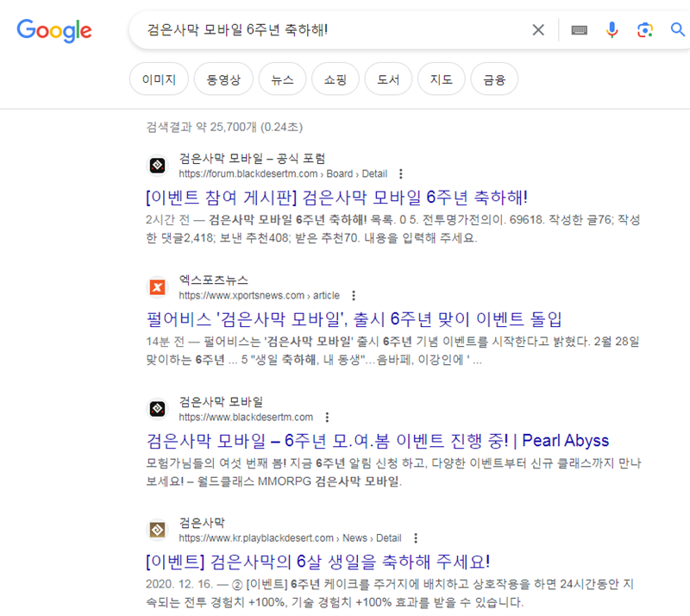Click the Xportsnews orange favicon
Image resolution: width=690 pixels, height=616 pixels.
[x=158, y=287]
